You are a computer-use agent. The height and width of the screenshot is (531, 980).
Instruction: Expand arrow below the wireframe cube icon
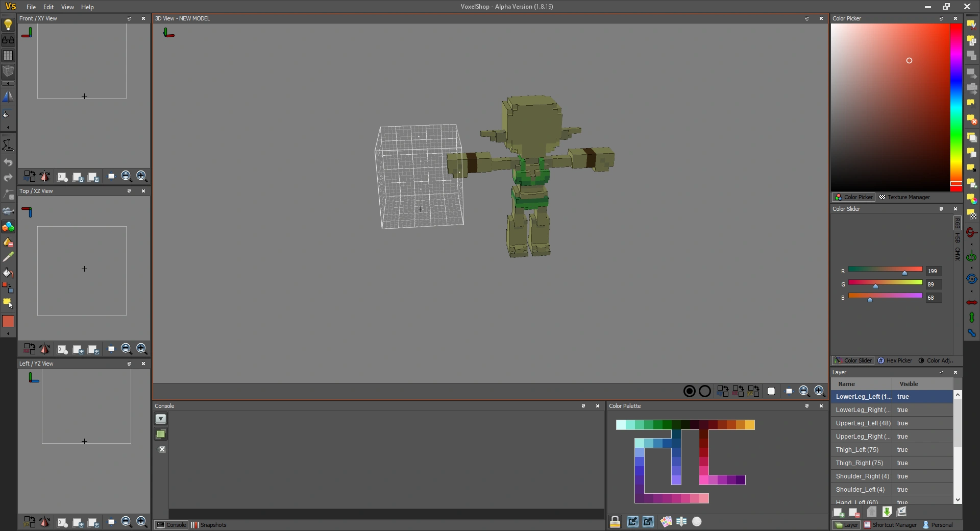8,83
